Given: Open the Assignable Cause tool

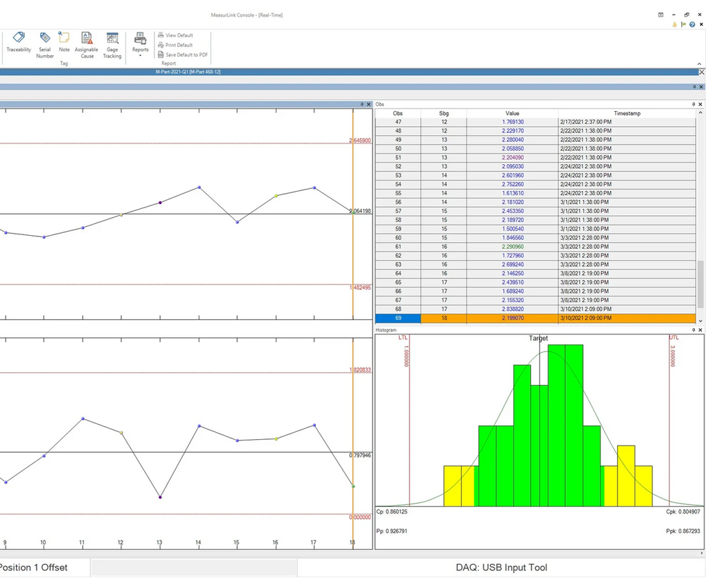Looking at the screenshot, I should click(87, 43).
